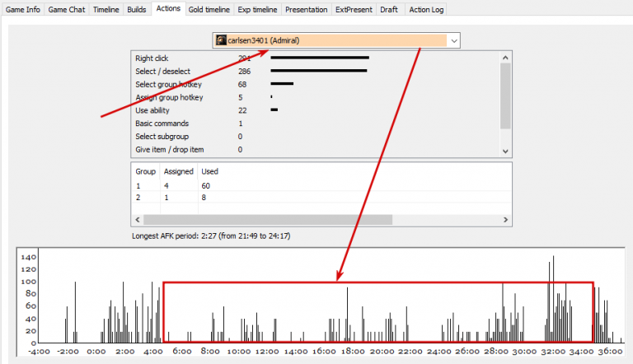Select the Select / deselect action row
633x364 pixels.
316,72
